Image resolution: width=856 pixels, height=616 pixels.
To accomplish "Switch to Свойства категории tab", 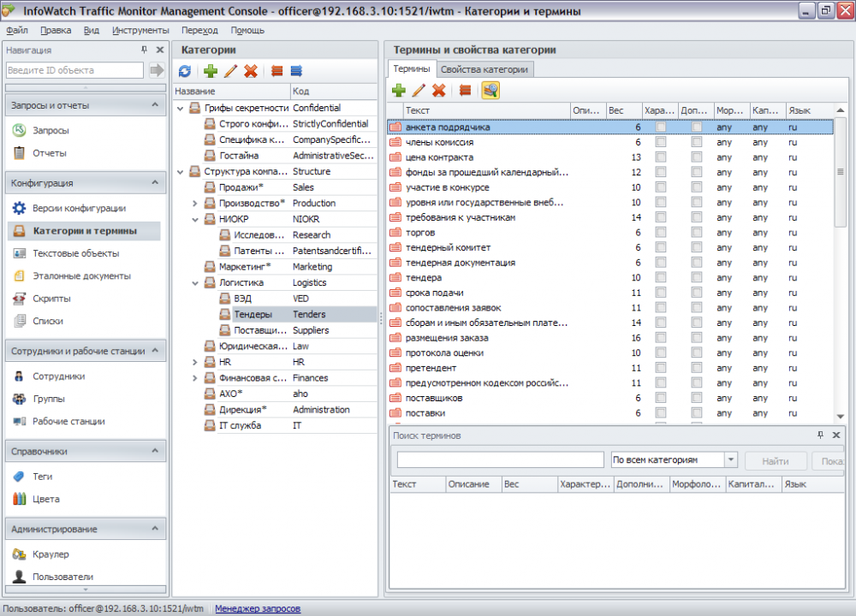I will [x=484, y=69].
